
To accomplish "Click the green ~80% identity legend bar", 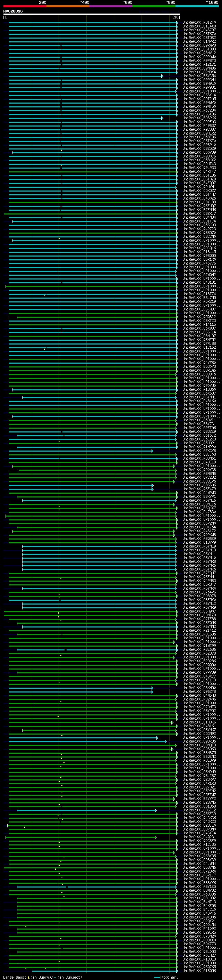I will [x=154, y=7].
